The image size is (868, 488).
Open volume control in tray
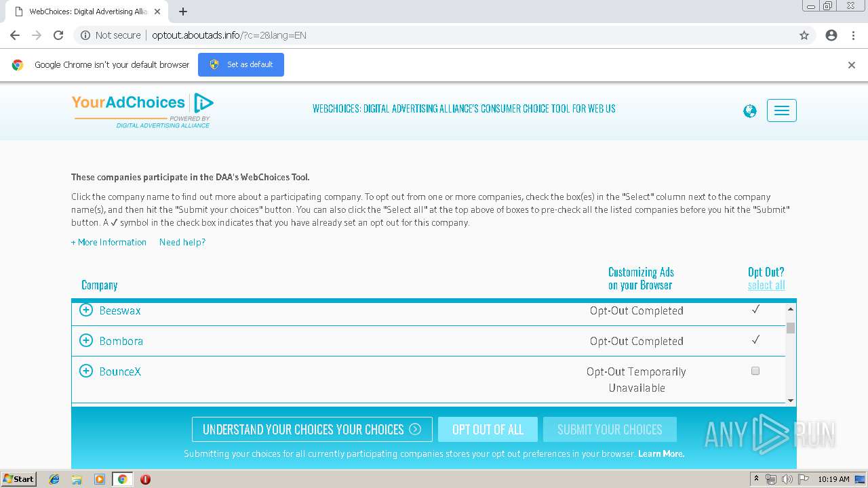(x=787, y=479)
